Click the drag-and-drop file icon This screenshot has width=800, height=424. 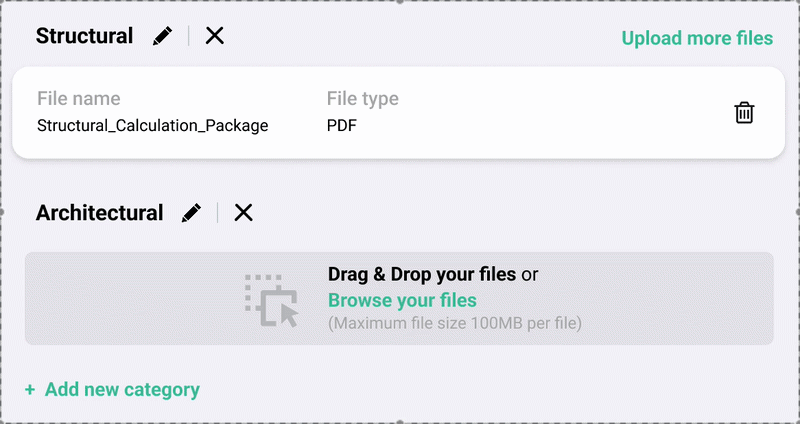(272, 300)
